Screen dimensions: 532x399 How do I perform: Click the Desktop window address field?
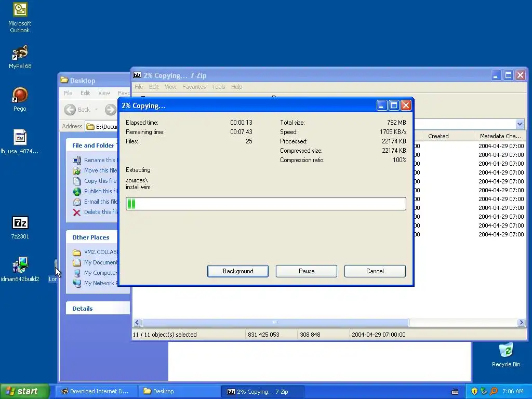point(101,127)
